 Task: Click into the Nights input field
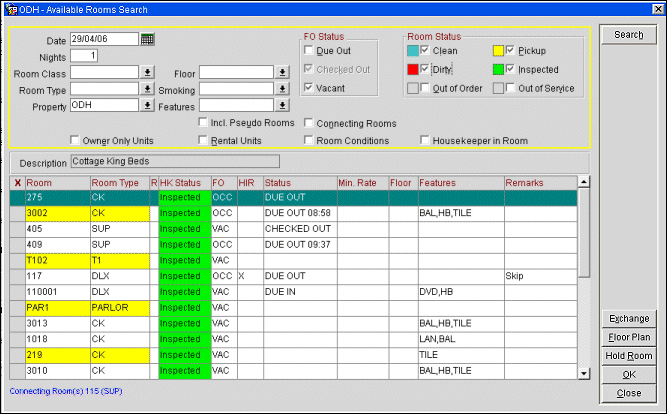(83, 56)
